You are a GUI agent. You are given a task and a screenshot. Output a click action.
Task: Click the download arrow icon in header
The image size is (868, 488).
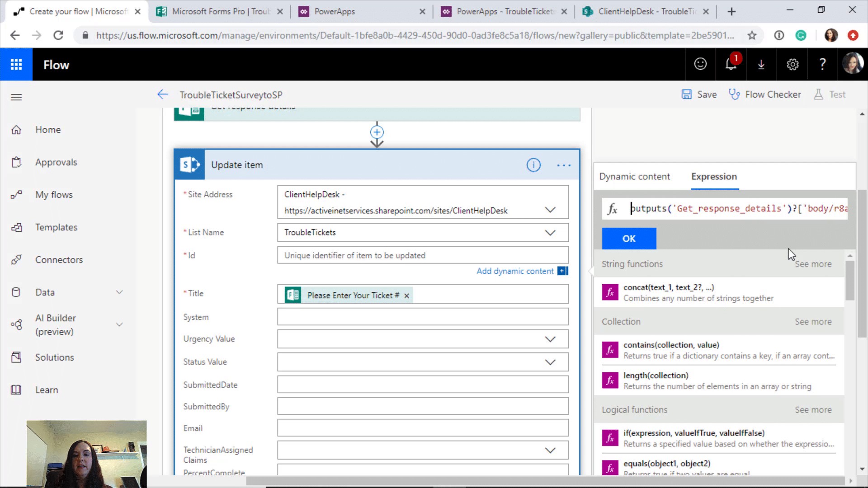761,65
